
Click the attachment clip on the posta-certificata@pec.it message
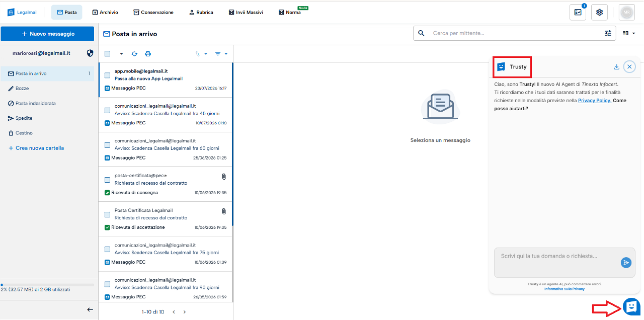point(224,177)
